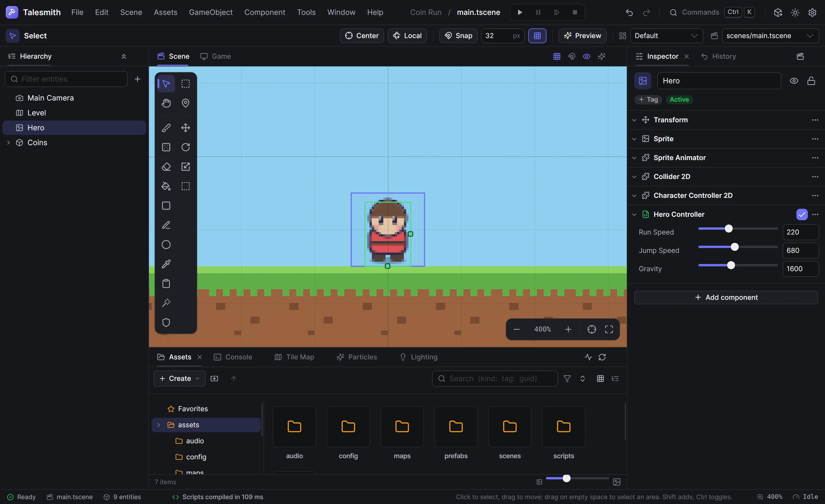Pick the Eraser tool
Screen dimensions: 825x504
166,167
